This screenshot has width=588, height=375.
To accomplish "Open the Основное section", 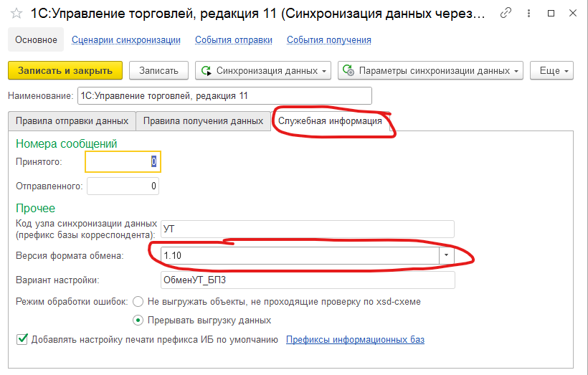I will (36, 39).
